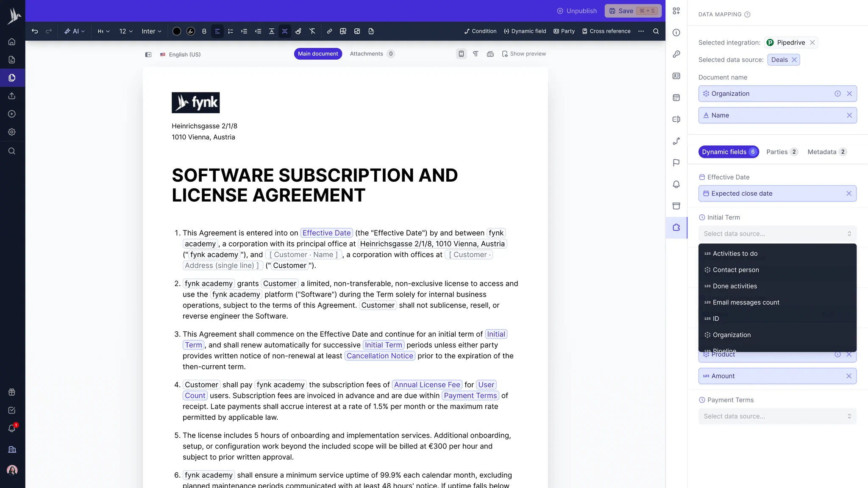This screenshot has width=868, height=488.
Task: Open the AI dropdown menu
Action: pos(75,31)
